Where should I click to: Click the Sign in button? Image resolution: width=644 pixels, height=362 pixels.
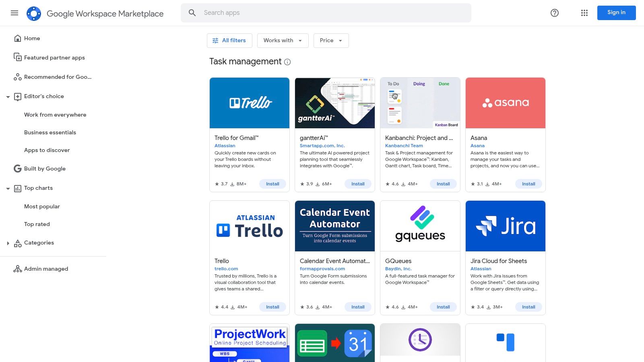click(616, 12)
